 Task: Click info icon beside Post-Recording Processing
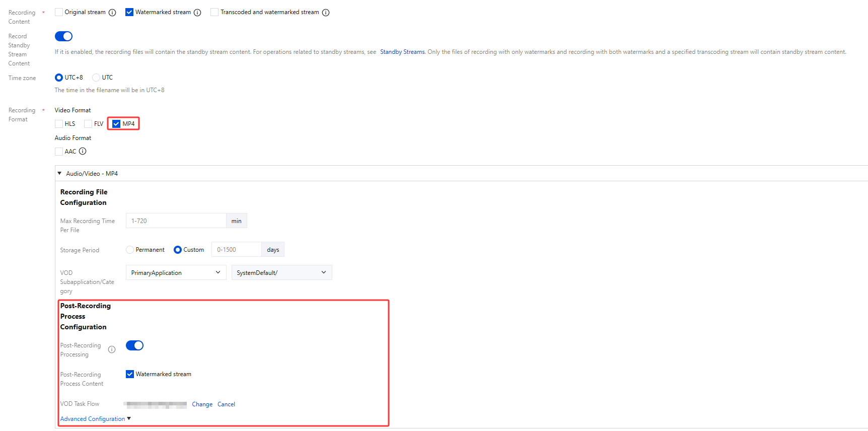(112, 349)
